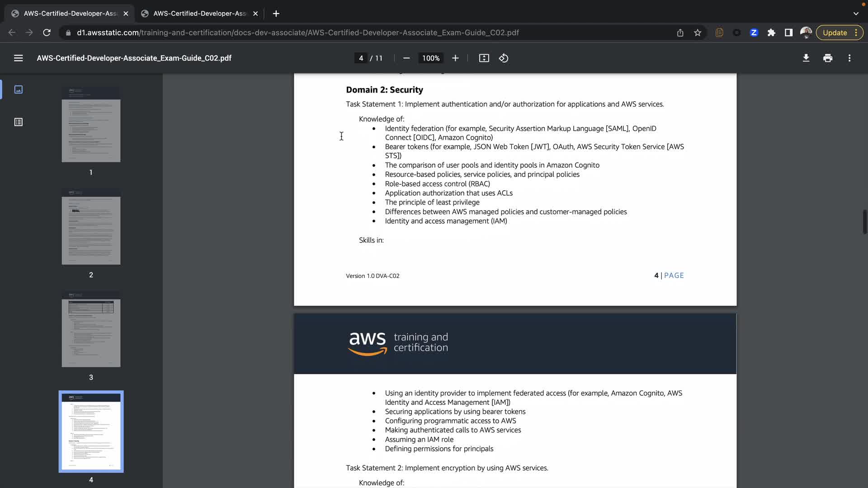Toggle the PDF sidebar menu
Viewport: 868px width, 488px height.
pyautogui.click(x=18, y=58)
